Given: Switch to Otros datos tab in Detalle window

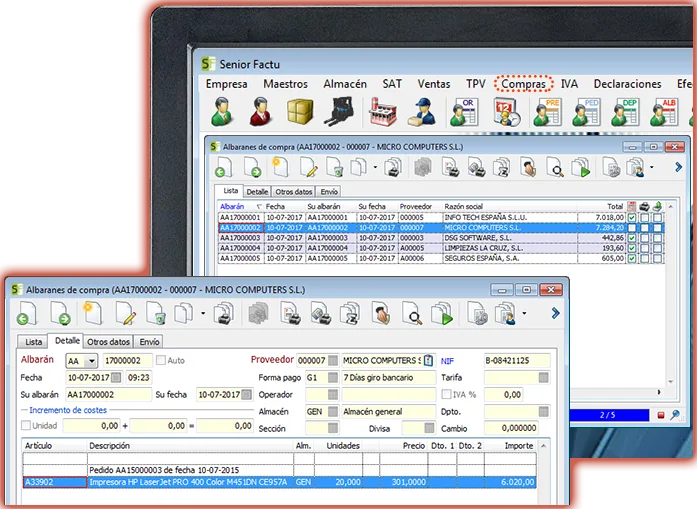Looking at the screenshot, I should pos(108,341).
